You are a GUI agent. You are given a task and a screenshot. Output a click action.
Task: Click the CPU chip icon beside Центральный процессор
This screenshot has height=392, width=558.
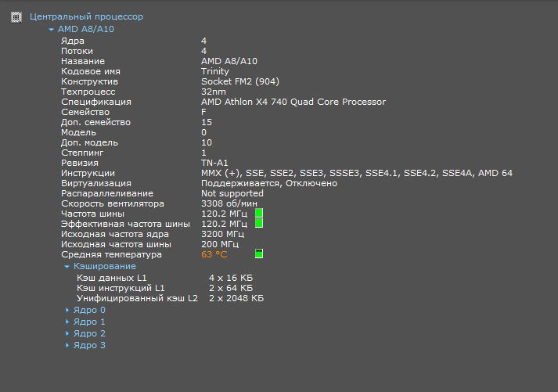(16, 16)
